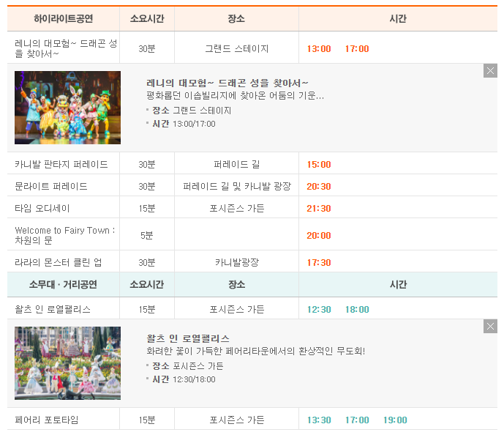Select the 12:30 time for 왈츠 인 로열팰리스
Image resolution: width=504 pixels, height=435 pixels.
tap(319, 309)
